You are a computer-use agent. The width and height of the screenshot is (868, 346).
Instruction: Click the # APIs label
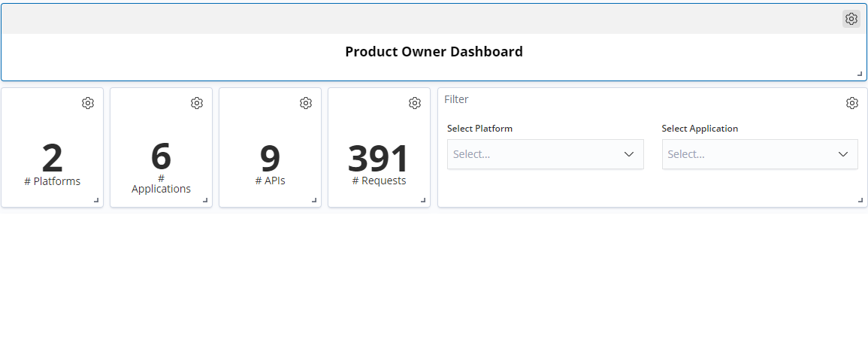pos(270,181)
